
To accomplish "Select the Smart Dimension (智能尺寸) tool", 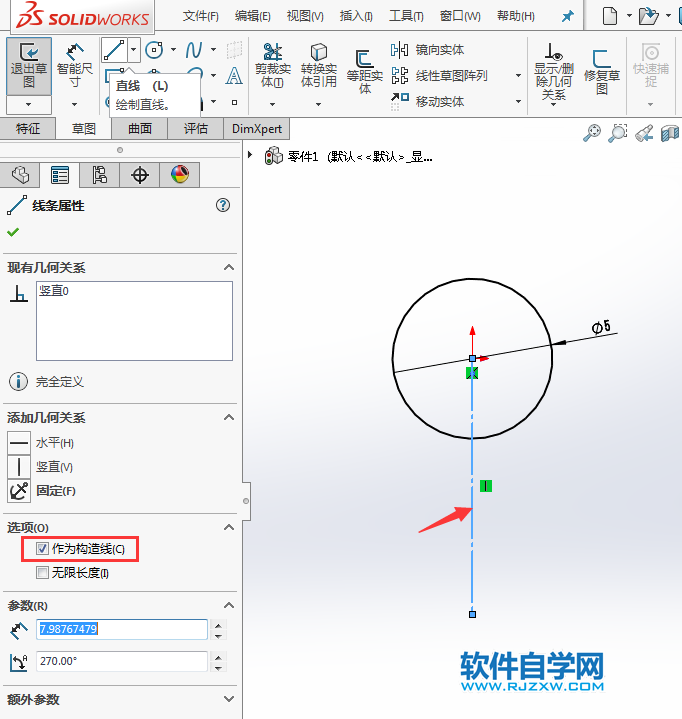I will coord(74,66).
